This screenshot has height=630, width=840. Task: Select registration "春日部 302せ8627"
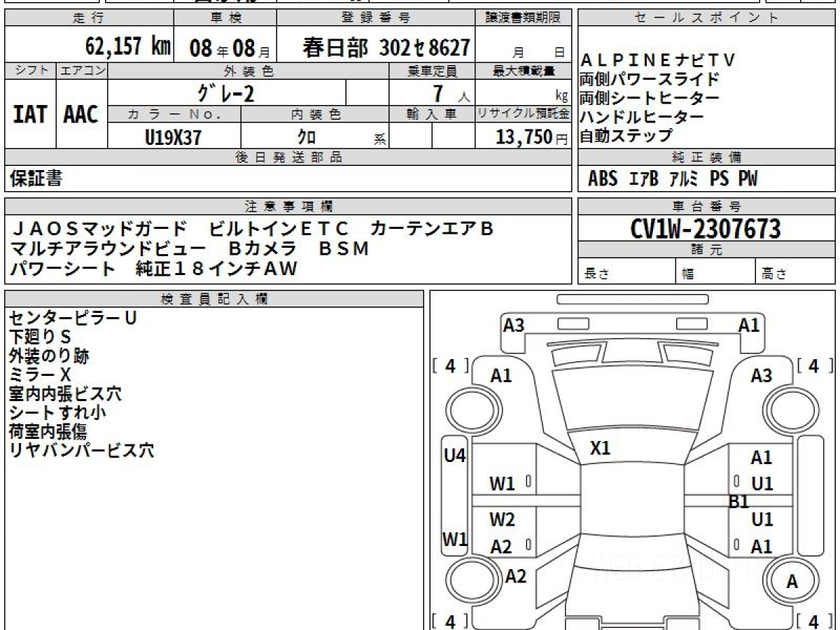click(x=386, y=48)
